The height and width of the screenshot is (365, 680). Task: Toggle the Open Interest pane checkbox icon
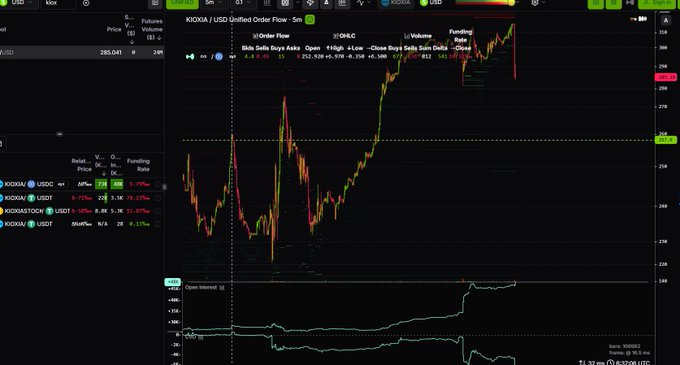point(222,287)
